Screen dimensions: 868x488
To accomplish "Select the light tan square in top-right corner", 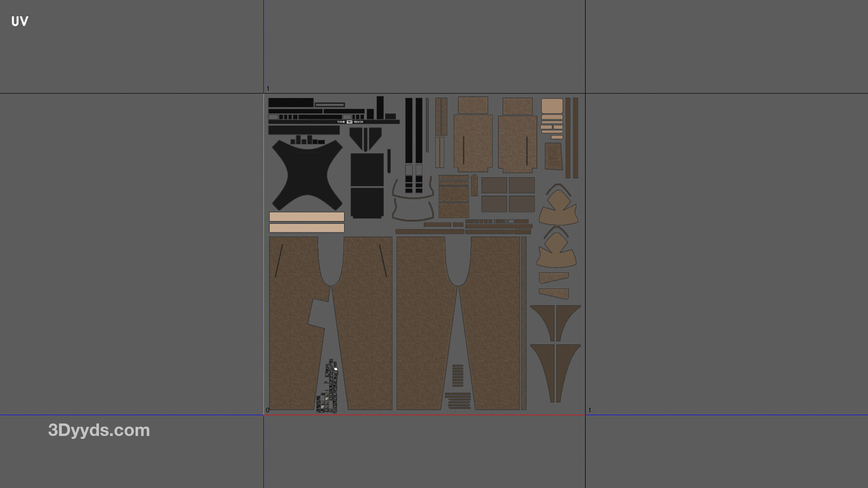I will [552, 106].
